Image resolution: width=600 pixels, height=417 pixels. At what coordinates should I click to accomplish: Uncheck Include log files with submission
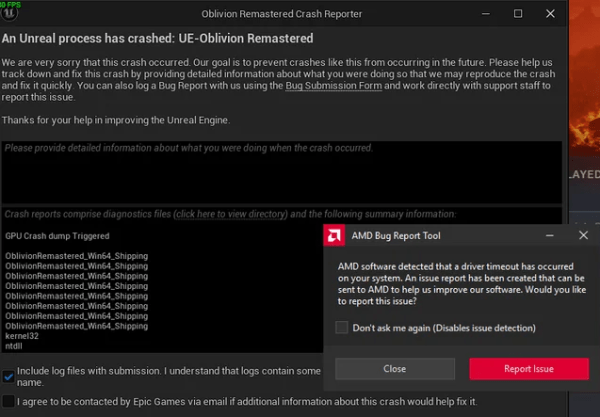coord(9,376)
